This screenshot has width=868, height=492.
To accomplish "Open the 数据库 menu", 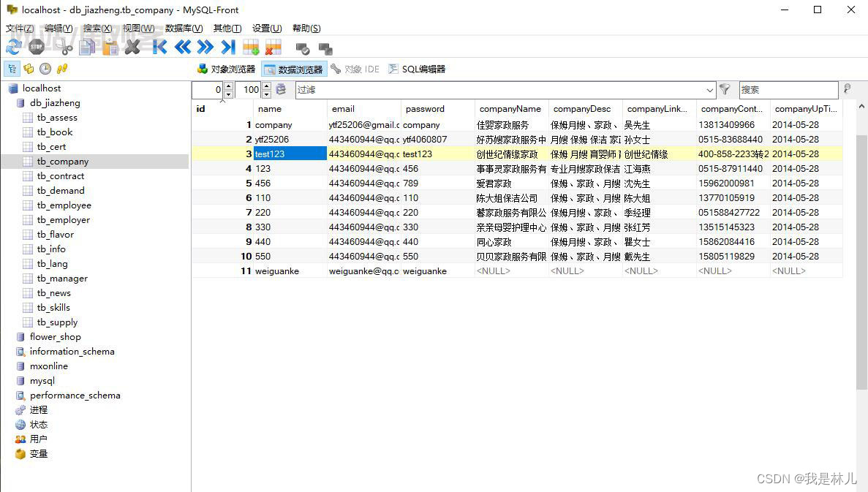I will 185,28.
